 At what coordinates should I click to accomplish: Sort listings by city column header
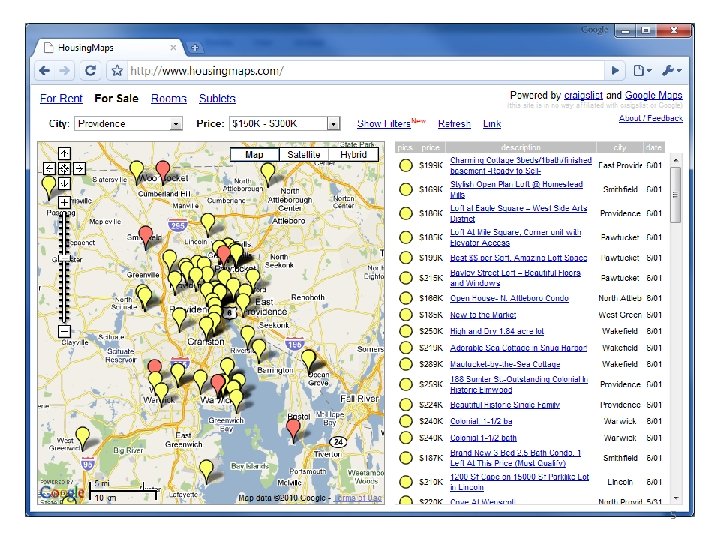(619, 147)
